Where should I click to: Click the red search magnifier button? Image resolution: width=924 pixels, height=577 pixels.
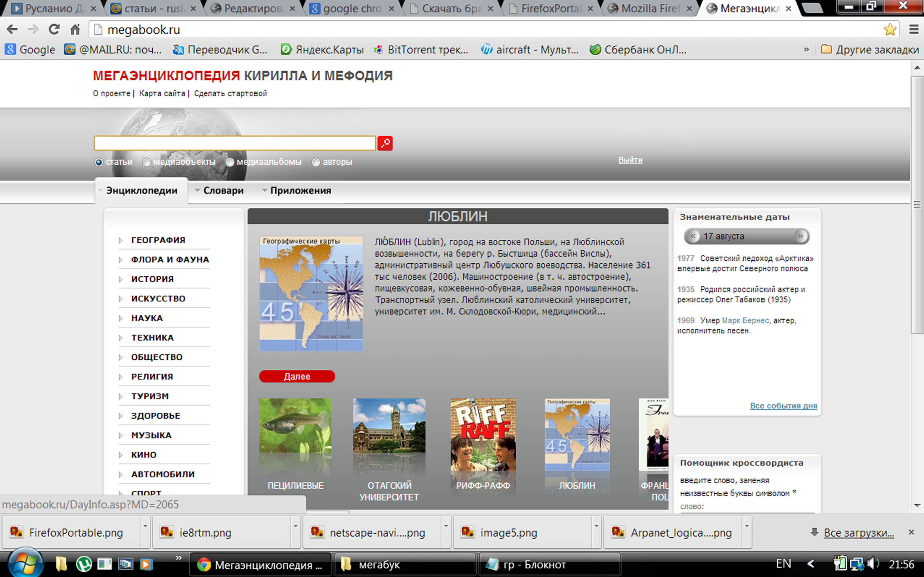pos(385,143)
